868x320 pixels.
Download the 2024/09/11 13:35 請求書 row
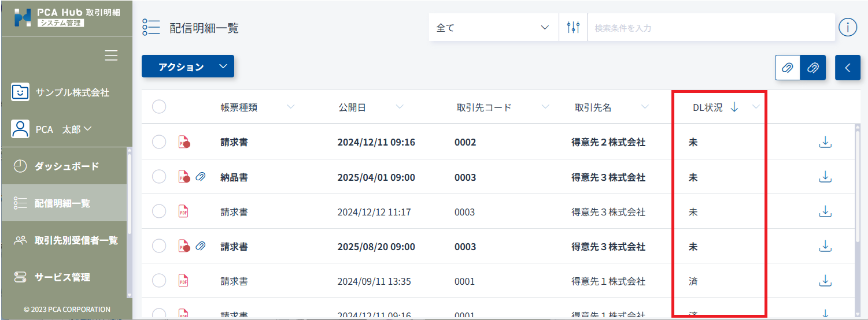pos(825,281)
